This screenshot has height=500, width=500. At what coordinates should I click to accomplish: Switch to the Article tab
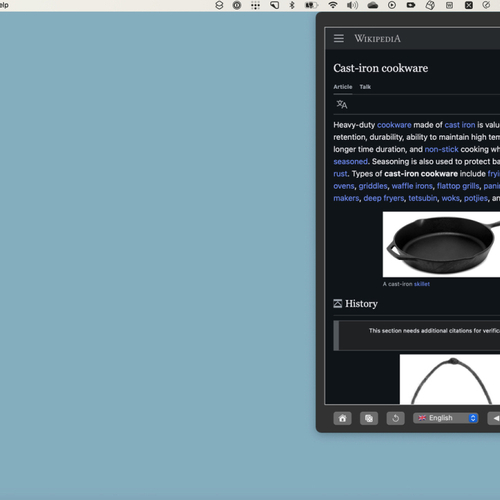coord(343,87)
